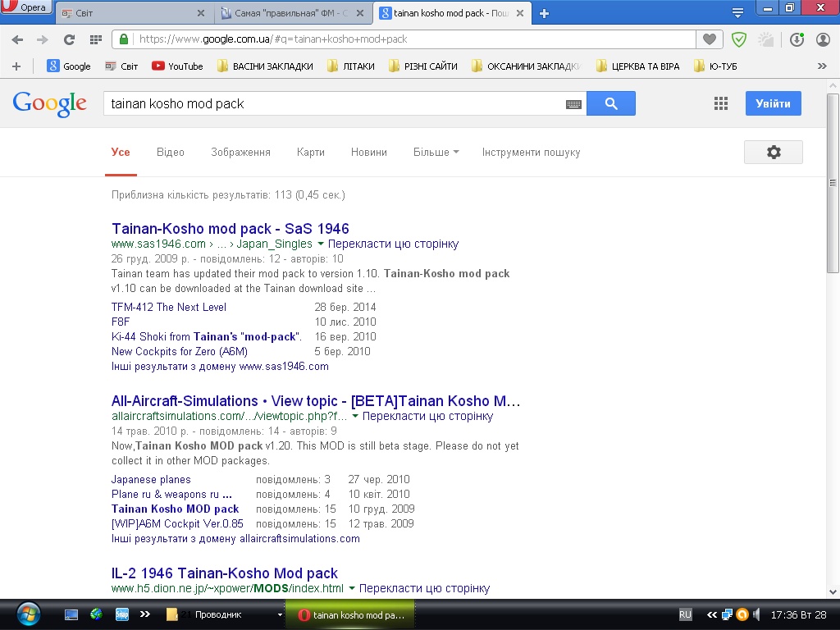Sign in with Увійти button
840x630 pixels.
(x=773, y=103)
